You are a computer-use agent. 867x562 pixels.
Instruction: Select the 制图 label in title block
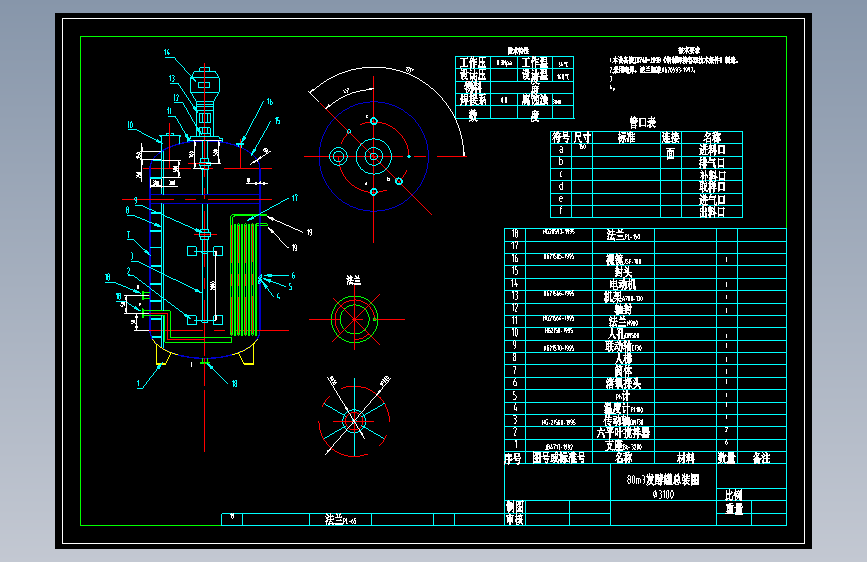tap(515, 507)
